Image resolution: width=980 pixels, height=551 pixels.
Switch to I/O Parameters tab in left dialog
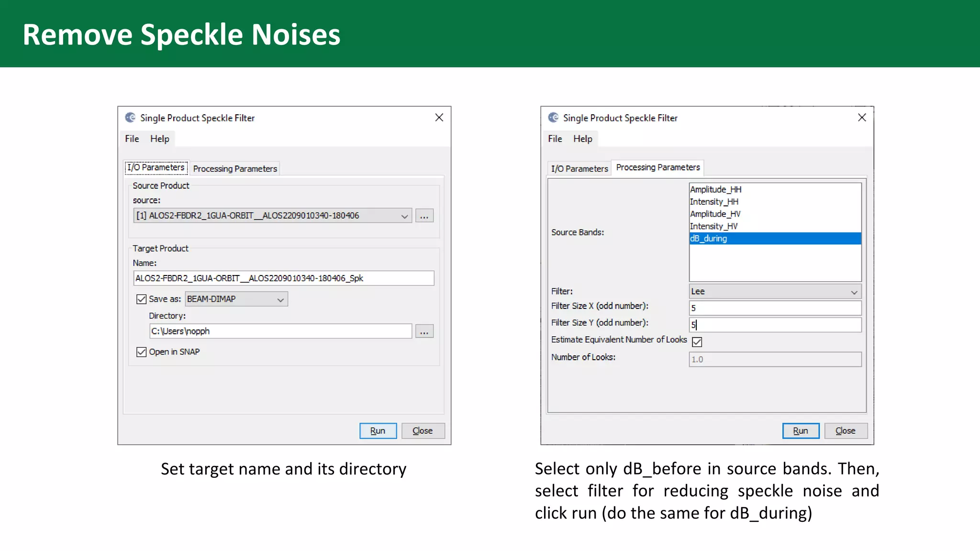tap(156, 167)
